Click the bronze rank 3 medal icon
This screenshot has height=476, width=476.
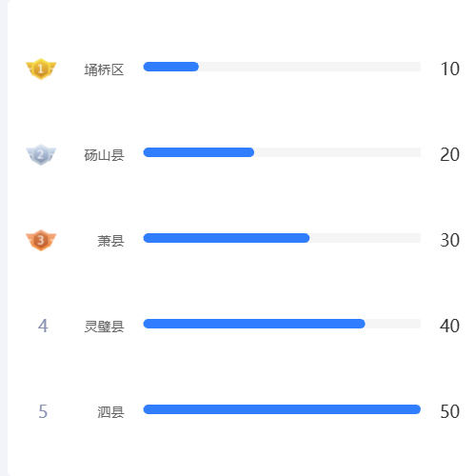coord(41,240)
